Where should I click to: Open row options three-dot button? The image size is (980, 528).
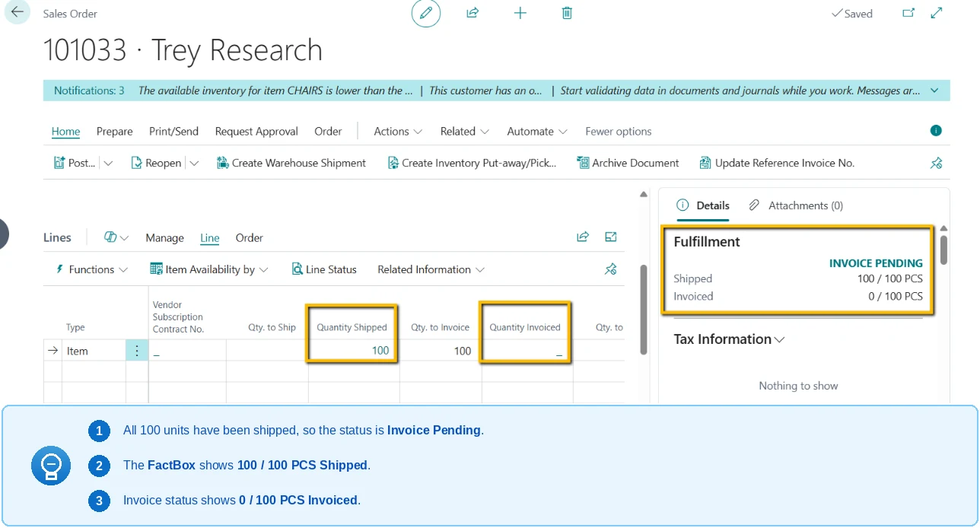(x=137, y=351)
